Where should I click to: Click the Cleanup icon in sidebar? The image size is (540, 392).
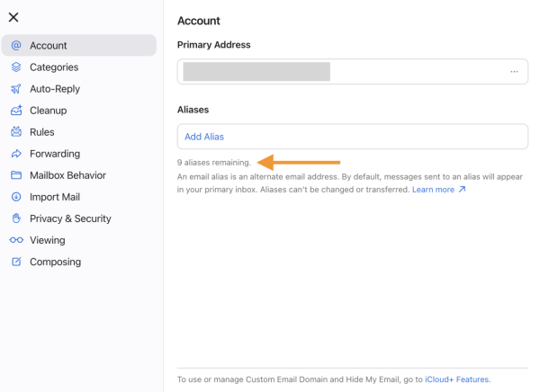coord(16,111)
